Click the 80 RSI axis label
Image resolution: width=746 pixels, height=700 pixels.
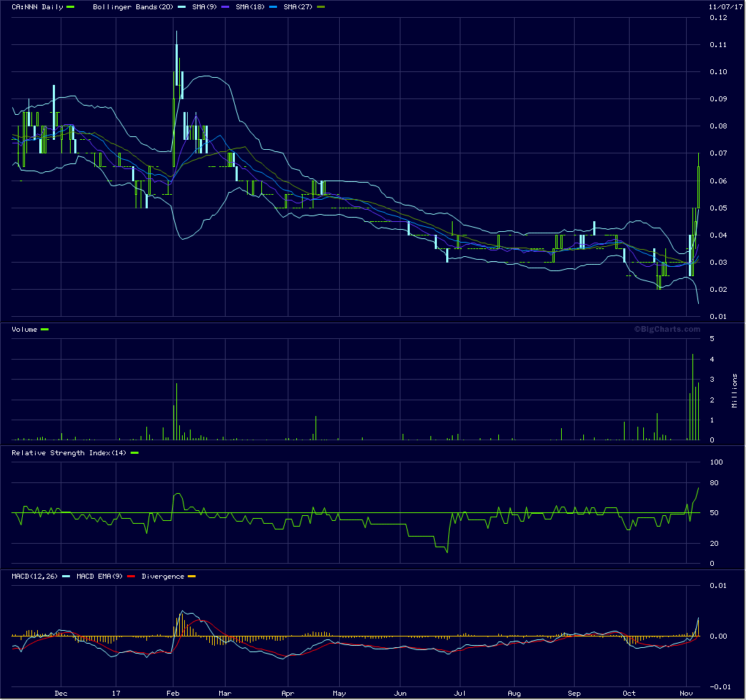[x=714, y=482]
